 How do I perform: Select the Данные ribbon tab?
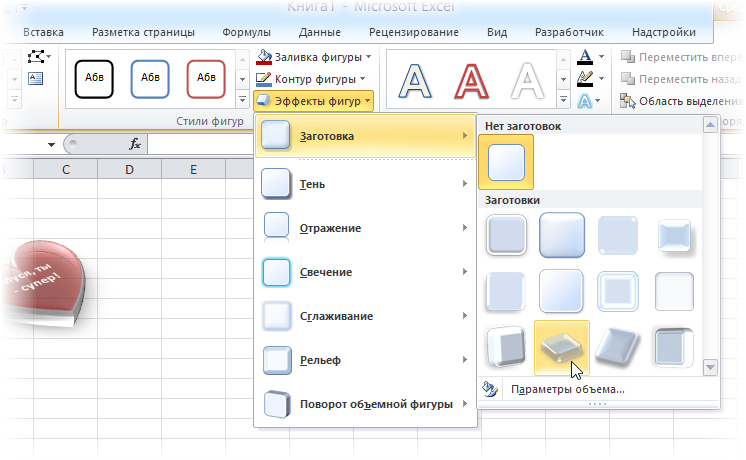pos(320,32)
